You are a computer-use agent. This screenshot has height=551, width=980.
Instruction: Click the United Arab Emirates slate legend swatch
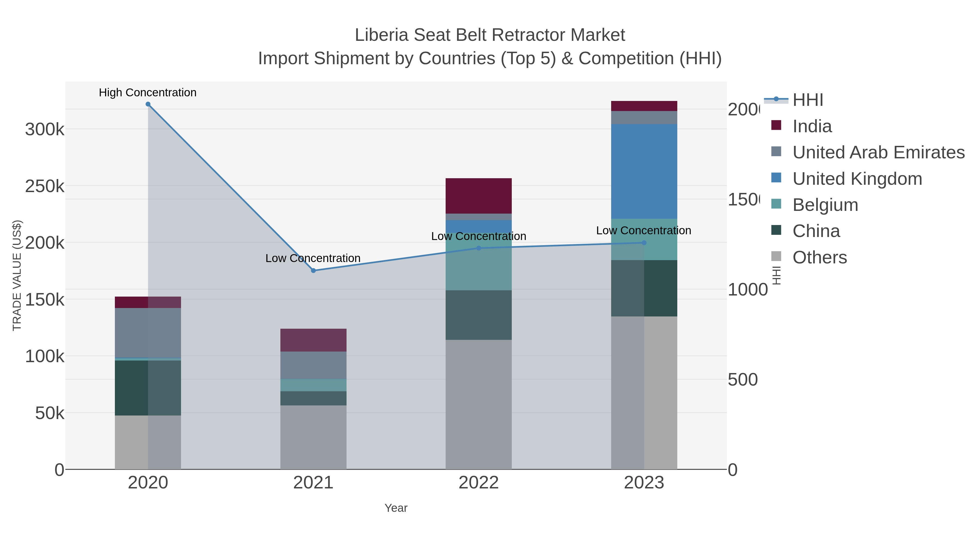pos(776,151)
